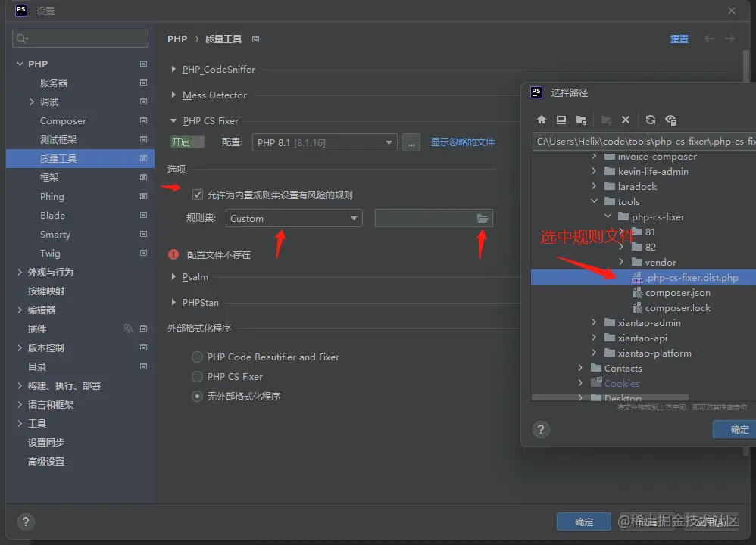
Task: Click the translate icon beside 插件 entry
Action: tap(128, 329)
